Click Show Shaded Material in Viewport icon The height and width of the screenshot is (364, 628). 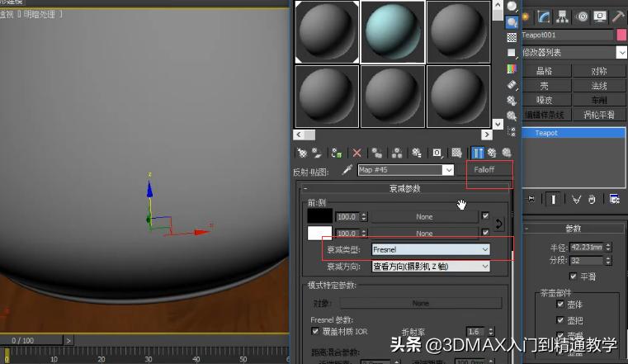tap(456, 153)
